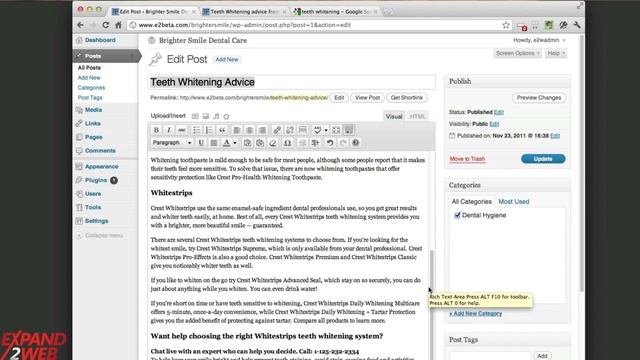Viewport: 640px width, 360px height.
Task: Open Appearance in the sidebar
Action: click(102, 167)
